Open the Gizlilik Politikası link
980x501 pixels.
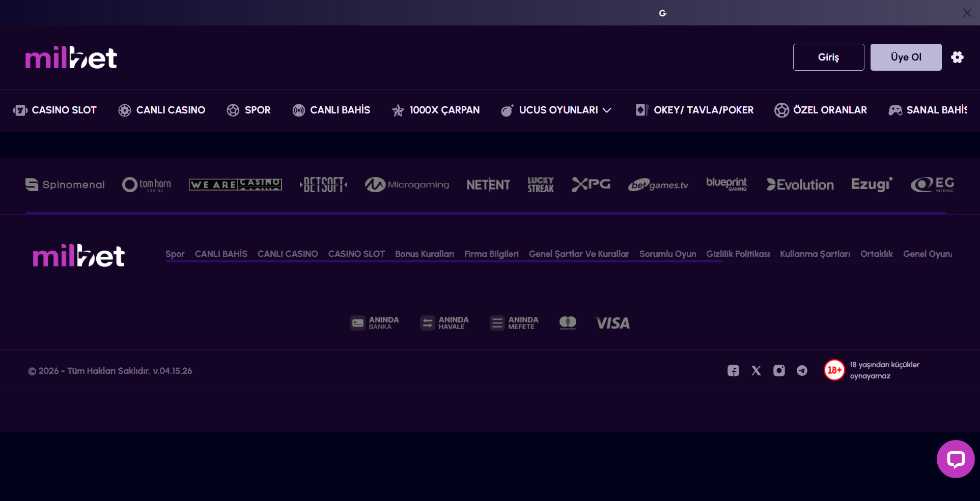(738, 254)
